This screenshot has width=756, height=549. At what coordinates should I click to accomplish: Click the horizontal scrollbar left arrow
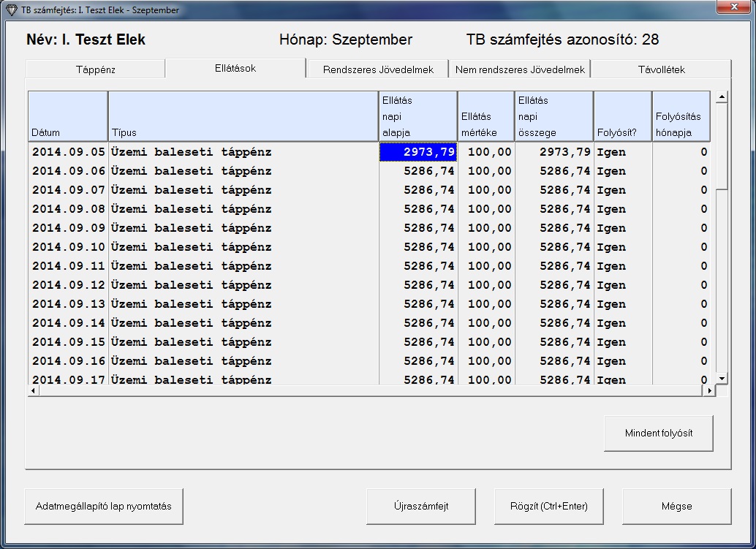click(x=33, y=391)
